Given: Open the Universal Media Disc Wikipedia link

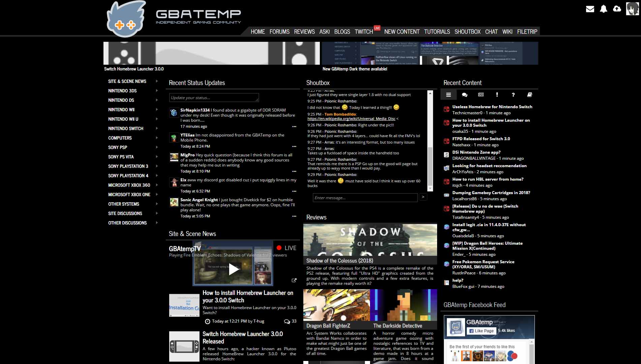Looking at the screenshot, I should point(351,119).
